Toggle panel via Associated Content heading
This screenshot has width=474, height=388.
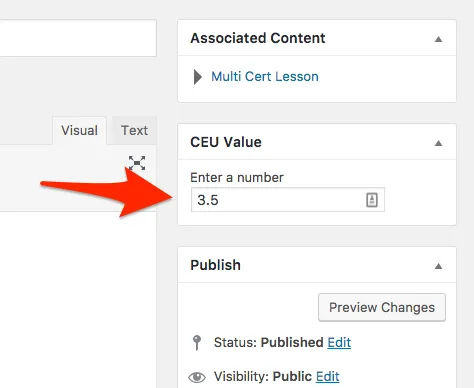click(x=258, y=38)
